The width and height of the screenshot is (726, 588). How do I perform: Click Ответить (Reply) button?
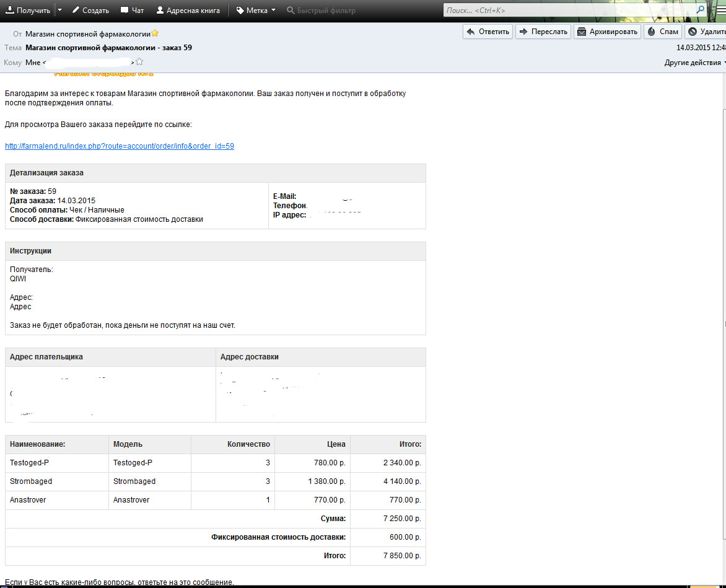(x=488, y=32)
